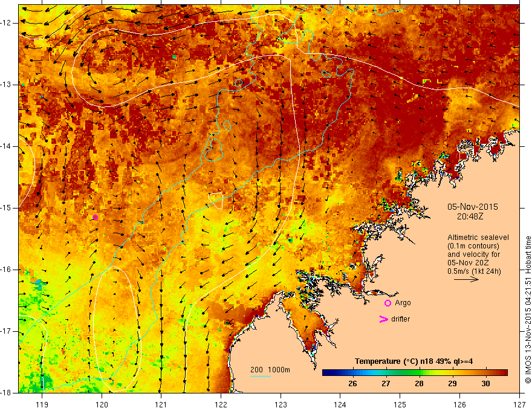This screenshot has width=532, height=411.
Task: Click the latitude axis label -14
Action: click(7, 146)
